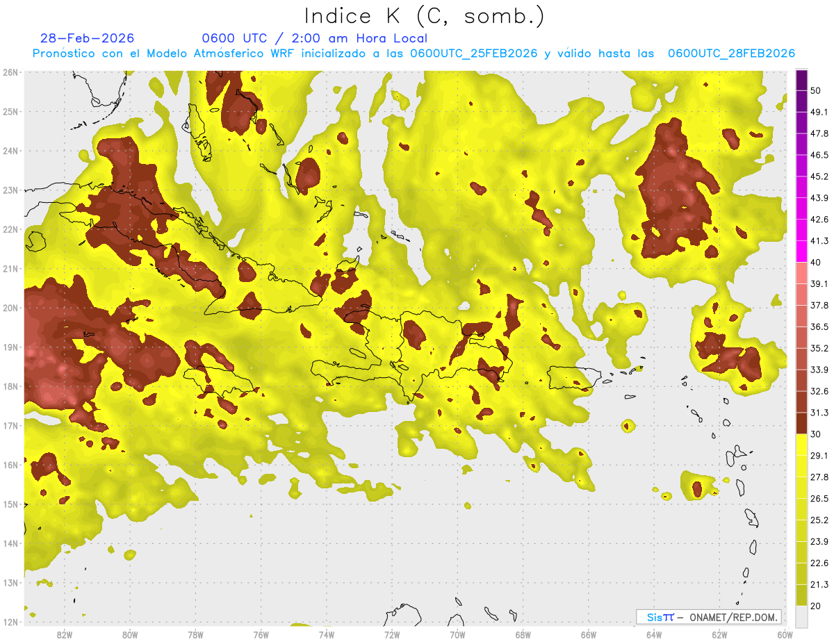Click the dark brown colorbar segment between 30 and 31.3

802,423
